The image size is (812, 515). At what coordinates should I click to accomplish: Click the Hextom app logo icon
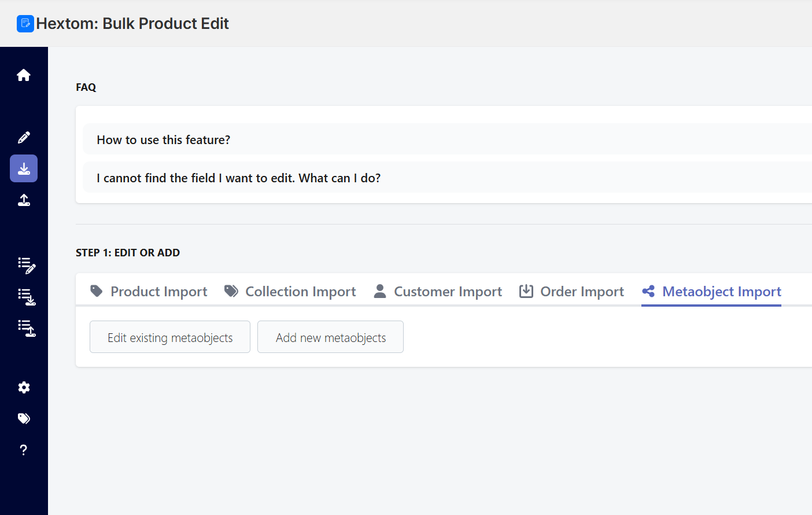(25, 24)
